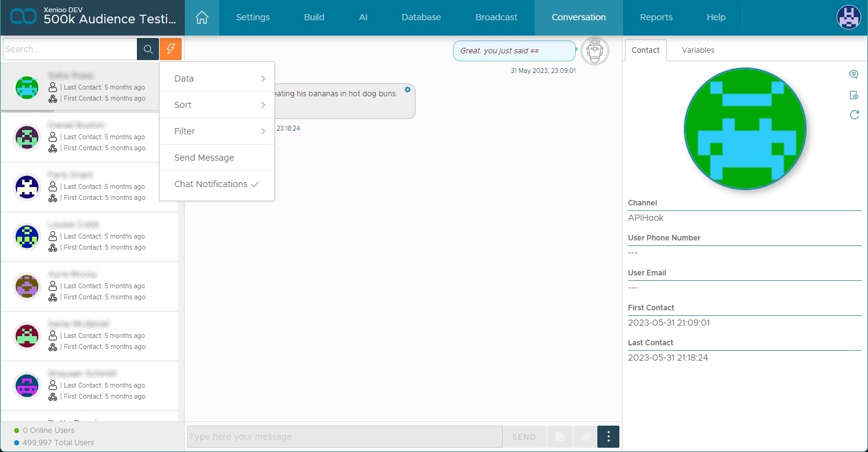Click the magnifier search button
Image resolution: width=868 pixels, height=452 pixels.
[148, 49]
